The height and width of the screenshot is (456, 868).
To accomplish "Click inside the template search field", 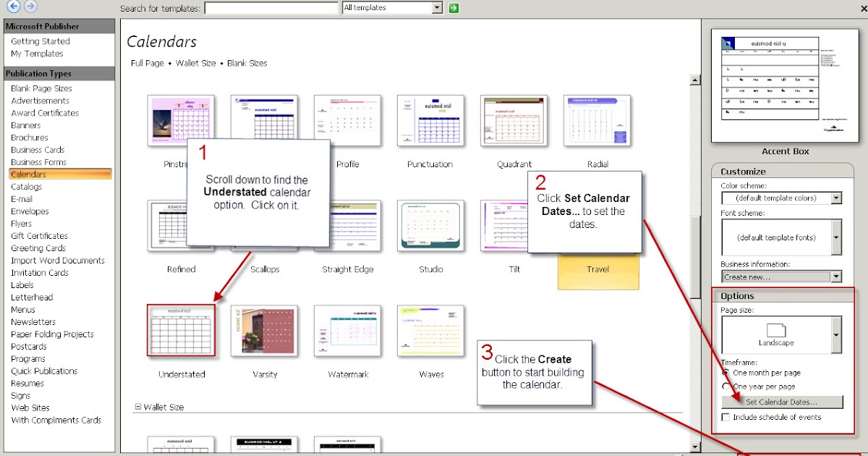I will coord(271,7).
